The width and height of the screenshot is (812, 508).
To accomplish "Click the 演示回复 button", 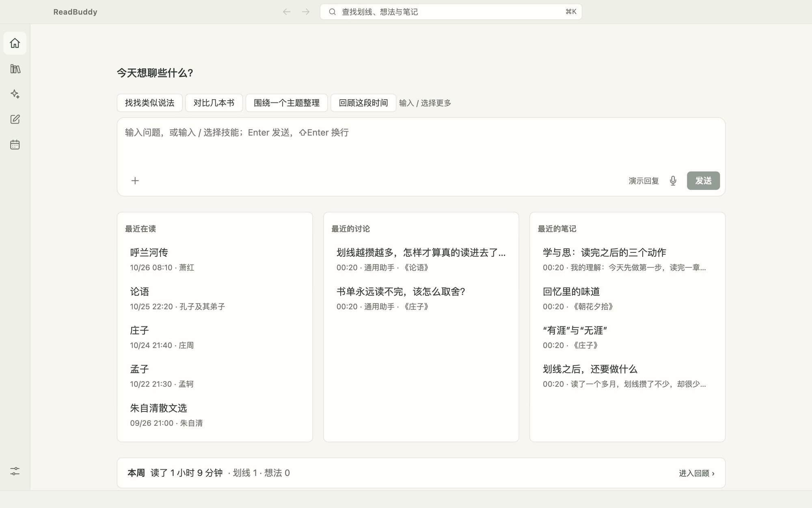I will click(644, 181).
